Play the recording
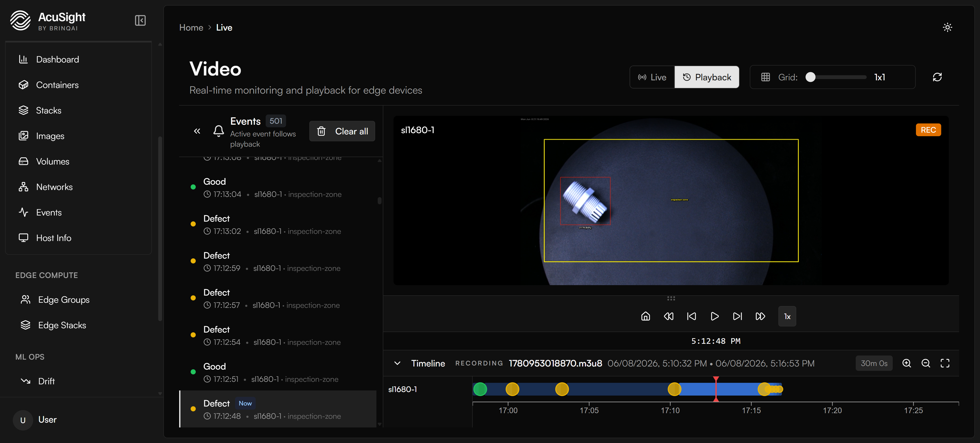Image resolution: width=980 pixels, height=443 pixels. (x=715, y=317)
